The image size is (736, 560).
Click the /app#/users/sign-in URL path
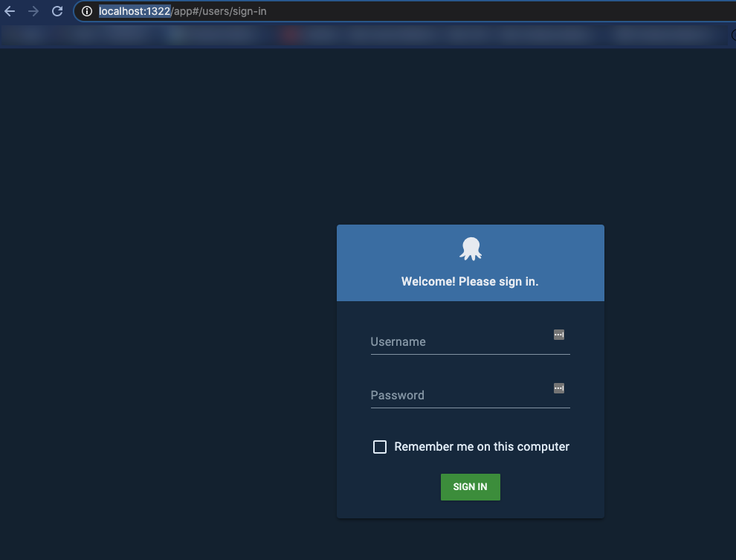pyautogui.click(x=219, y=11)
